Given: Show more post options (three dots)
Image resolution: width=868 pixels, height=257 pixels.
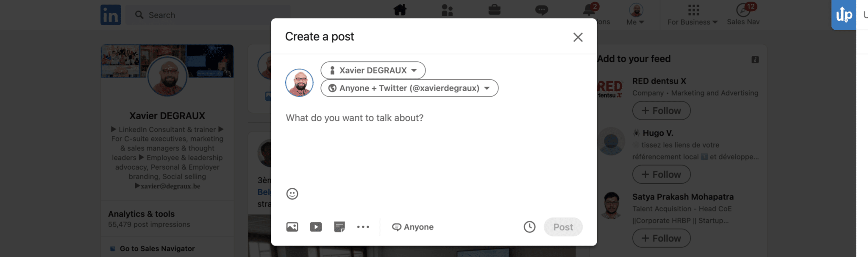Looking at the screenshot, I should click(x=363, y=227).
